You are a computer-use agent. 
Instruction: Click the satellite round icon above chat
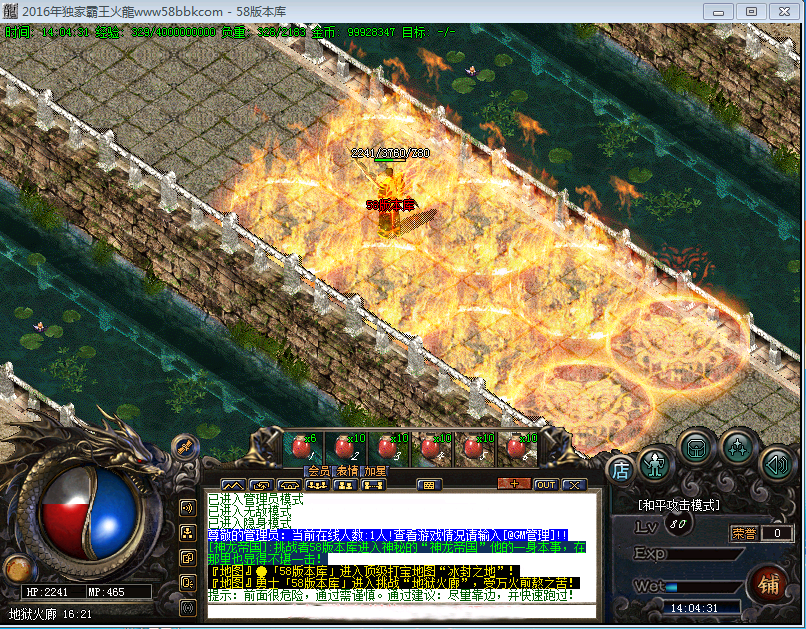tap(185, 447)
